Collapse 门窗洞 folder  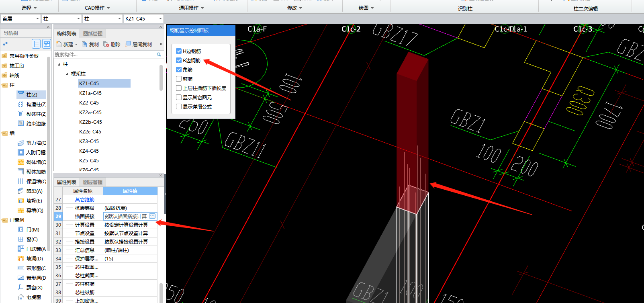(5, 220)
